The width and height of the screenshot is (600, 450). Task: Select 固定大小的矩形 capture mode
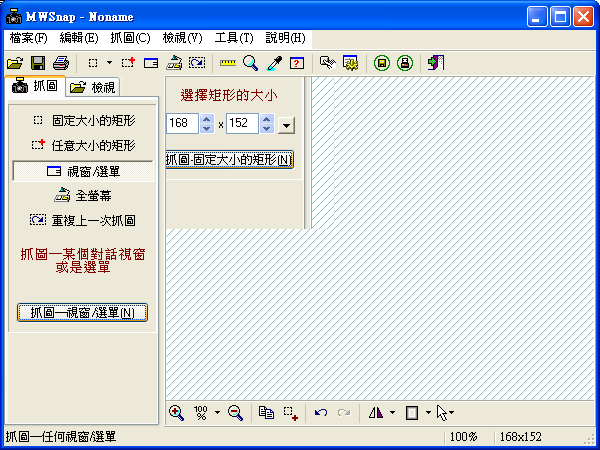tap(83, 121)
